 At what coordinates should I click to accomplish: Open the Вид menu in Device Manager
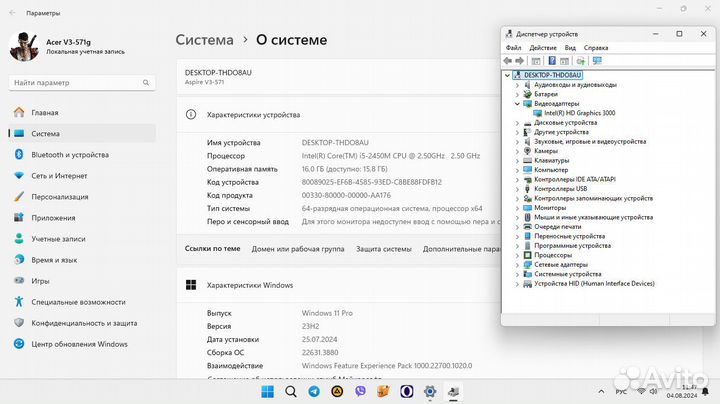tap(570, 48)
